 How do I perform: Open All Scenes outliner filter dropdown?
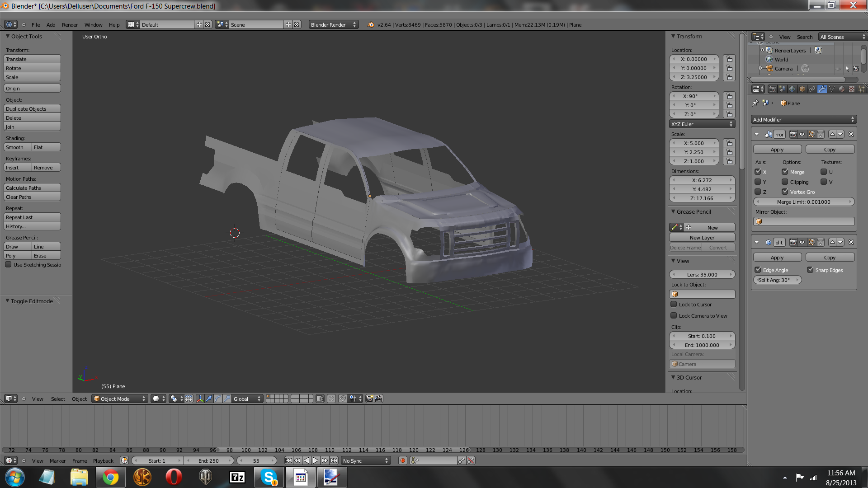pyautogui.click(x=843, y=37)
